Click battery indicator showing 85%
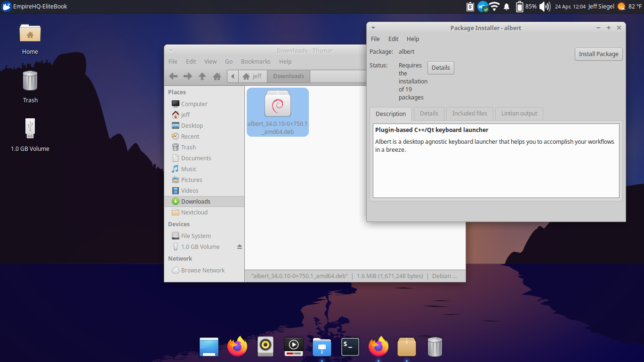Image resolution: width=644 pixels, height=362 pixels. (526, 7)
